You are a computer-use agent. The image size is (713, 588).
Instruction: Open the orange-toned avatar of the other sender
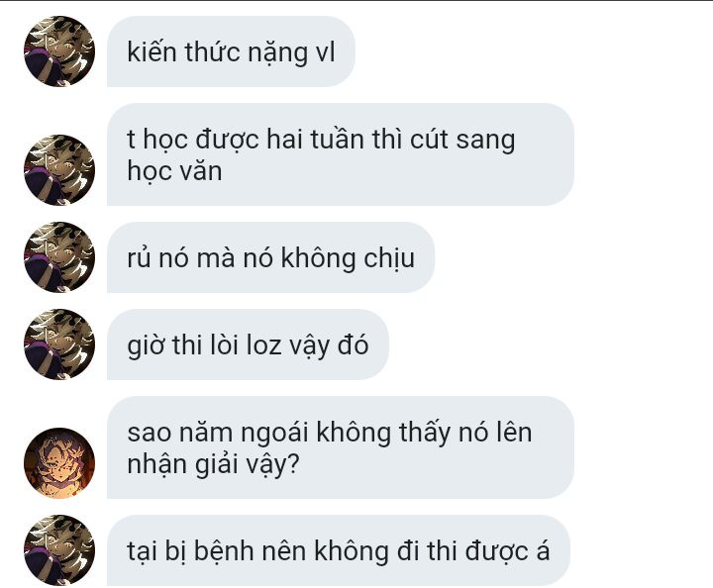pyautogui.click(x=59, y=463)
